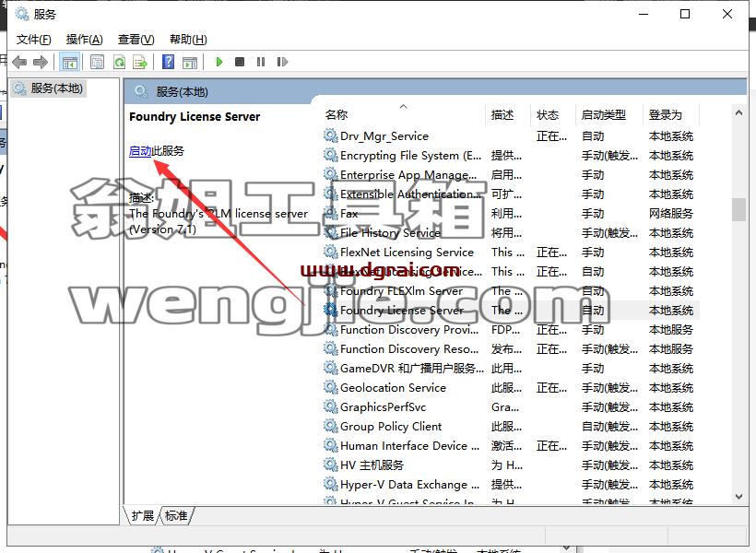Click the Export list toolbar icon
Image resolution: width=756 pixels, height=553 pixels.
tap(140, 62)
